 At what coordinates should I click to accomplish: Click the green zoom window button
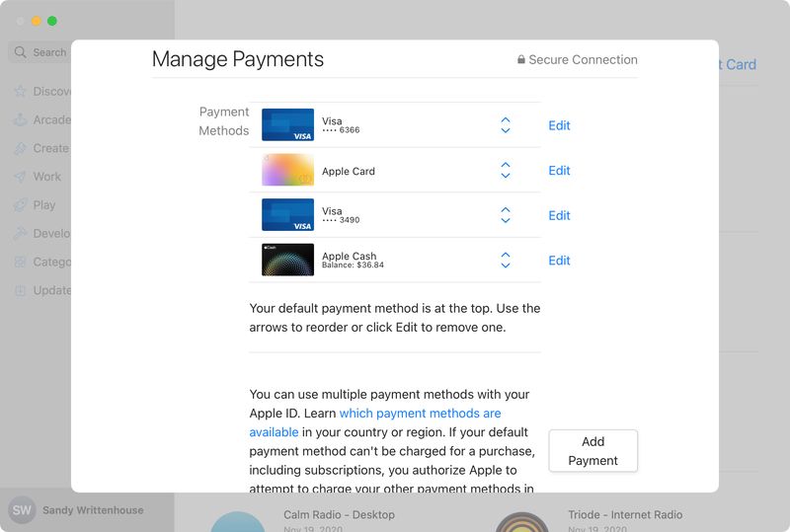click(52, 21)
